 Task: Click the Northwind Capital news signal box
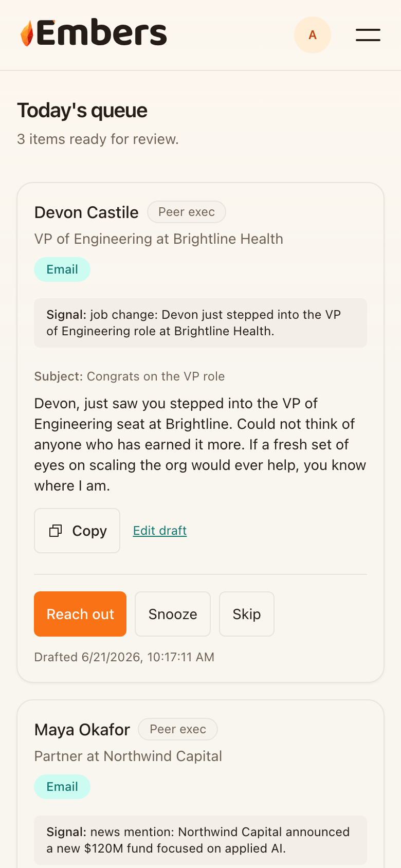tap(200, 840)
